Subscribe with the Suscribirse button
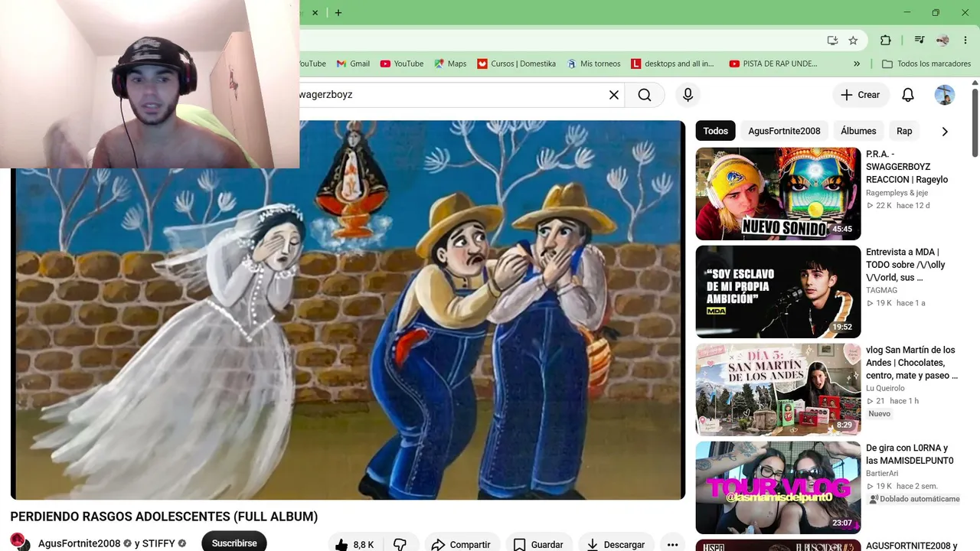The width and height of the screenshot is (980, 551). tap(234, 542)
